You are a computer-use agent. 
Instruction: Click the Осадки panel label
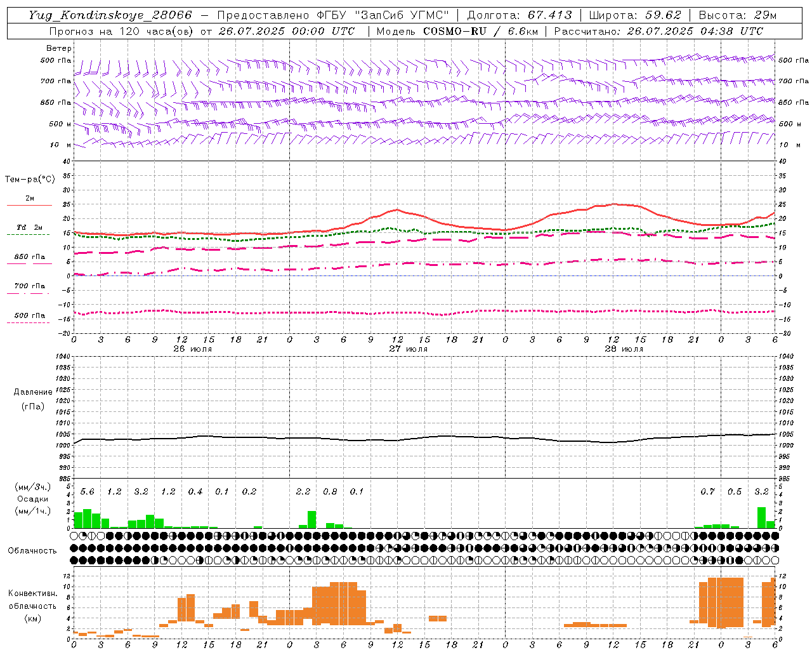click(33, 499)
